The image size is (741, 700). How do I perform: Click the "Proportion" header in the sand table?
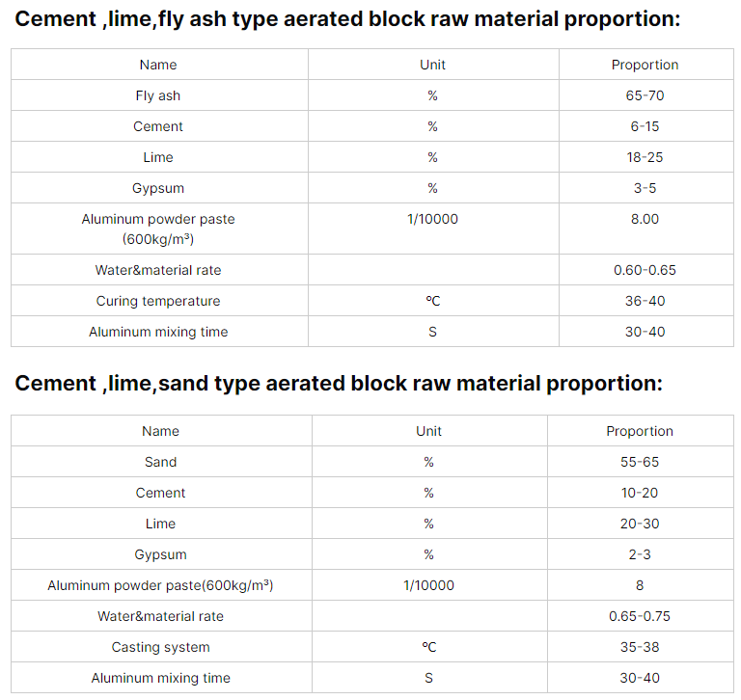click(640, 431)
